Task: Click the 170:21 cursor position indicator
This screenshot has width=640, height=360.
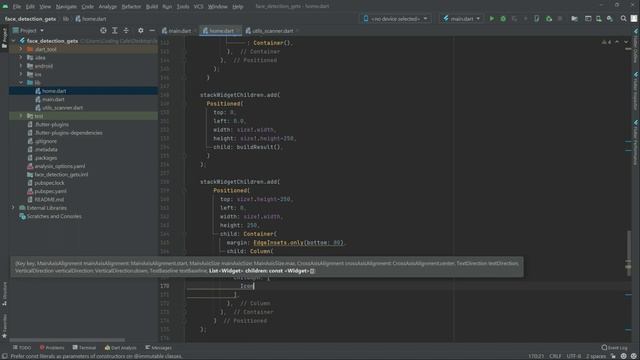Action: tap(536, 356)
